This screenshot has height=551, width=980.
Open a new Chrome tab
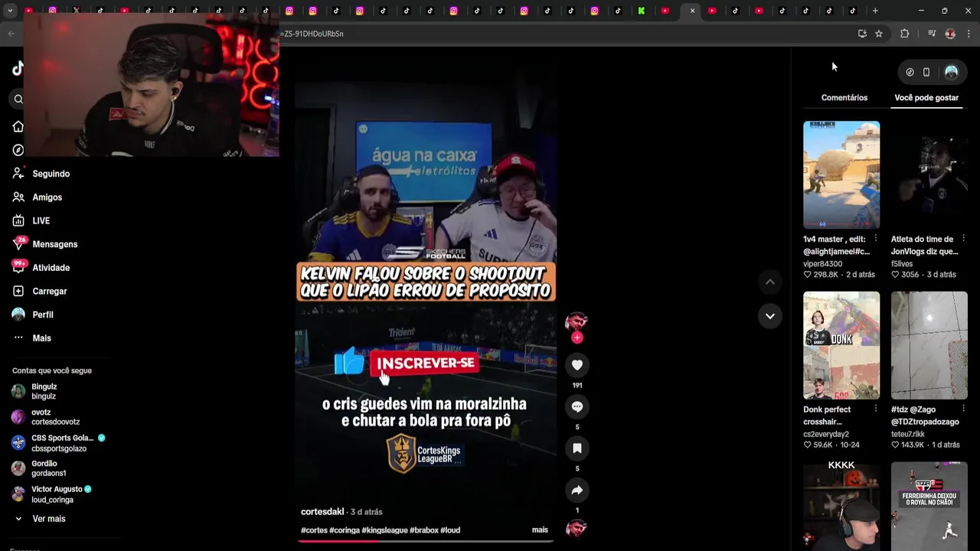point(875,11)
